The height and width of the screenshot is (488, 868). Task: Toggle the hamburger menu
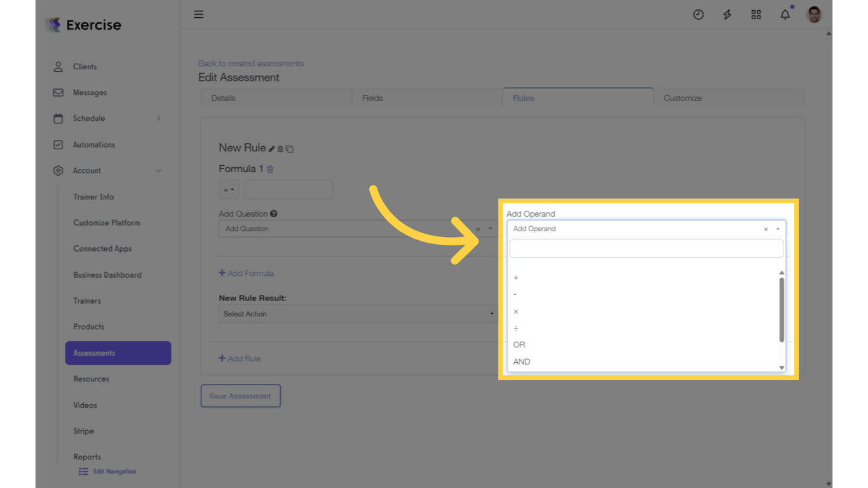(198, 14)
